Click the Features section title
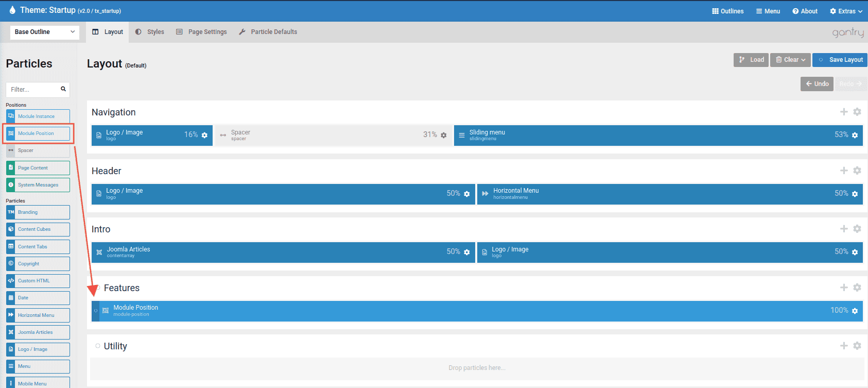868x388 pixels. [121, 288]
